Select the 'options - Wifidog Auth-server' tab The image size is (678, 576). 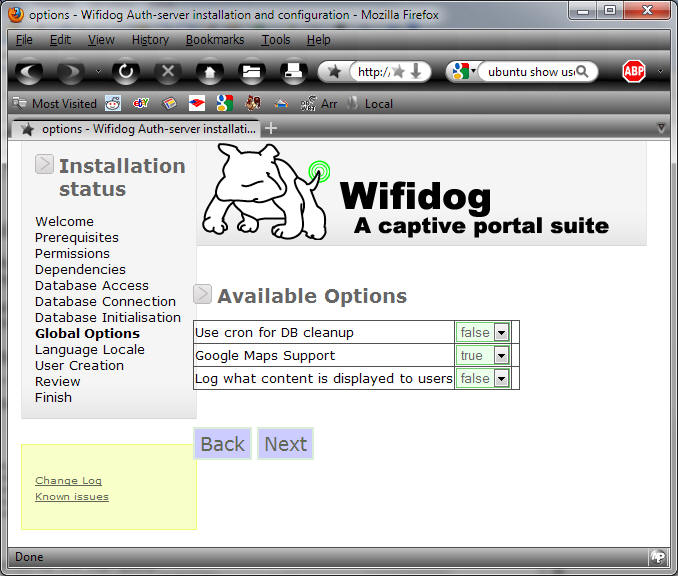136,129
